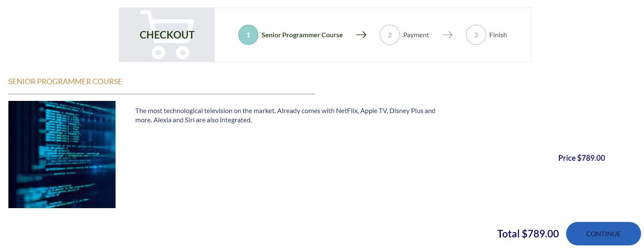This screenshot has width=644, height=250.
Task: Click the Total $789.00 amount
Action: [x=528, y=234]
